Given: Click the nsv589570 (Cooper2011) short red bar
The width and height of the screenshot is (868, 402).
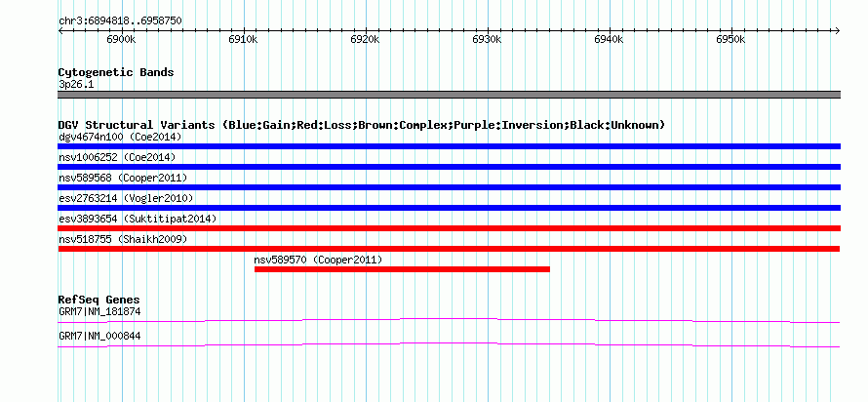Looking at the screenshot, I should 402,269.
